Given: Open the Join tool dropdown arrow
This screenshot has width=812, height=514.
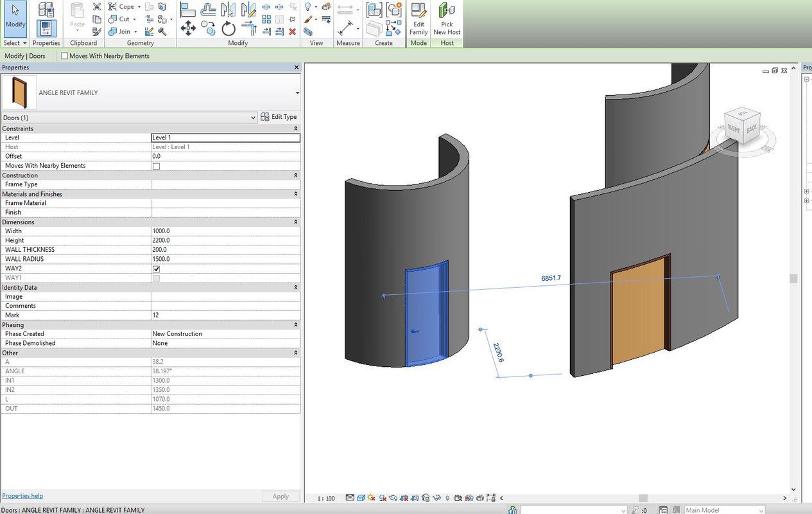Looking at the screenshot, I should coord(135,31).
